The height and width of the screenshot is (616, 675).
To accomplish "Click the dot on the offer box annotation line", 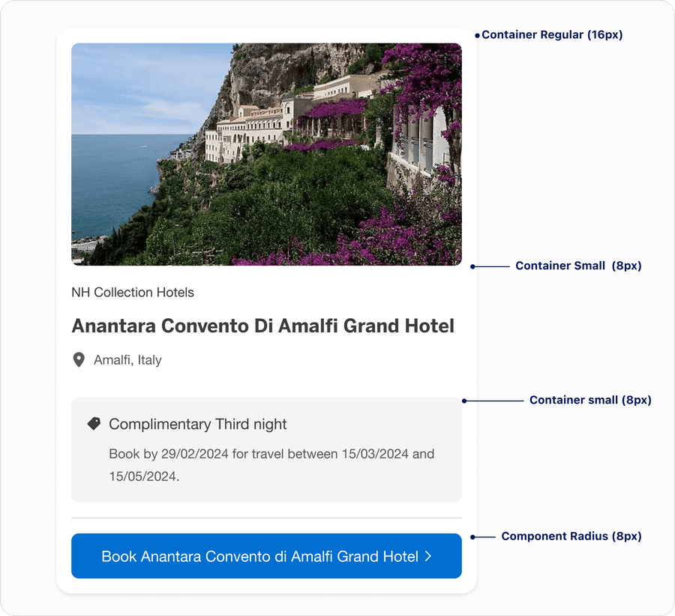I will pyautogui.click(x=464, y=401).
